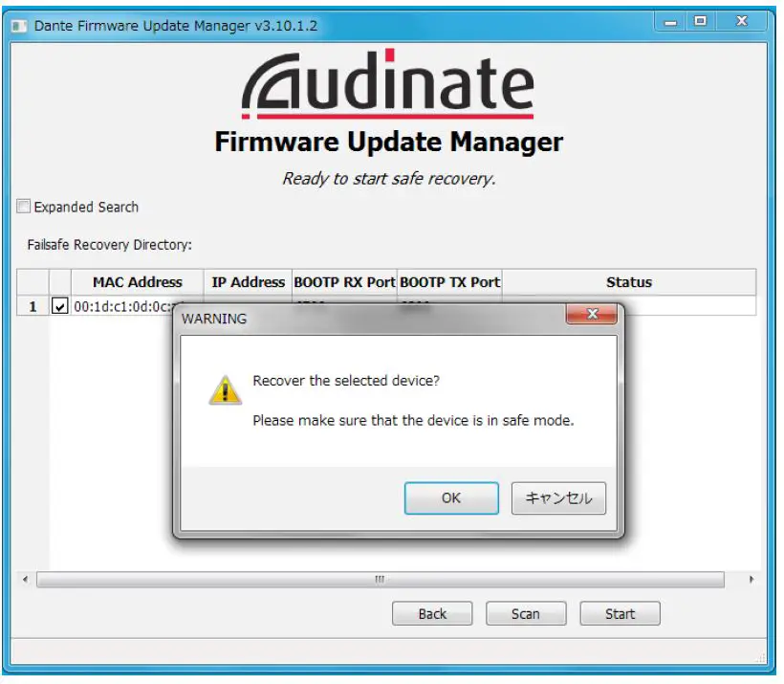Viewport: 784px width, 684px height.
Task: Maximize the Firmware Update Manager window
Action: pos(701,21)
